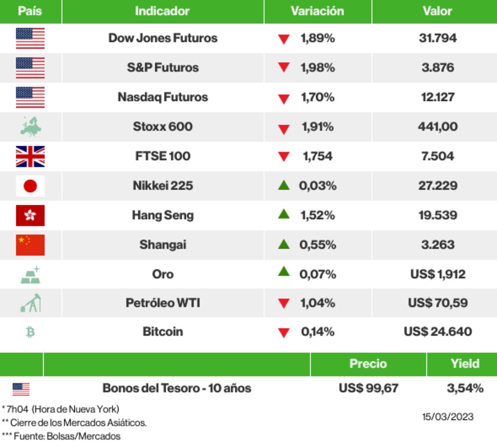Viewport: 497px width, 448px height.
Task: Click the Indicador column header
Action: click(163, 11)
